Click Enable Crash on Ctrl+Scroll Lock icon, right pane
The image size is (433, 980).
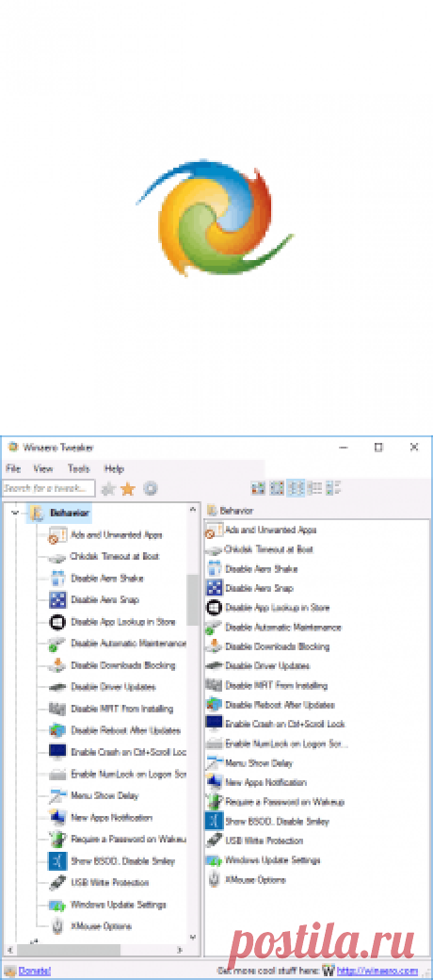[214, 724]
